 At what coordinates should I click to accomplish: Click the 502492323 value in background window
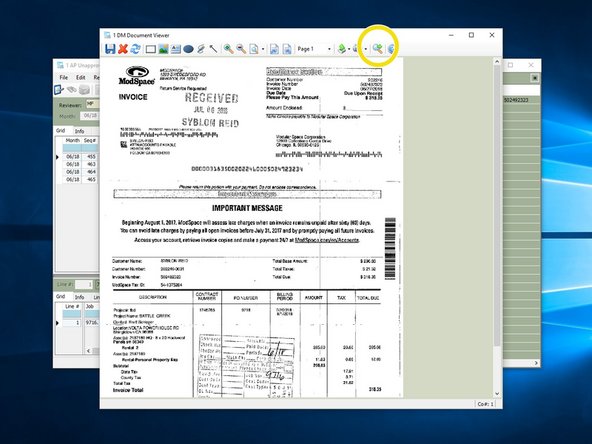click(516, 100)
